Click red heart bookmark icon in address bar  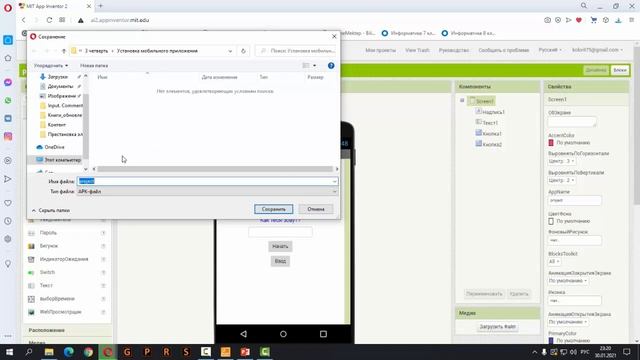coord(579,20)
